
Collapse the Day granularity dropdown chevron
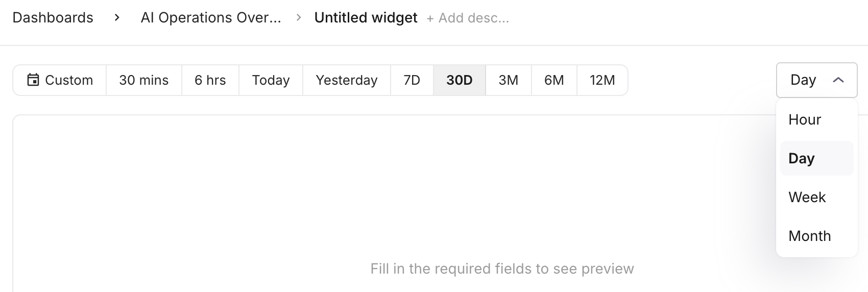(838, 80)
